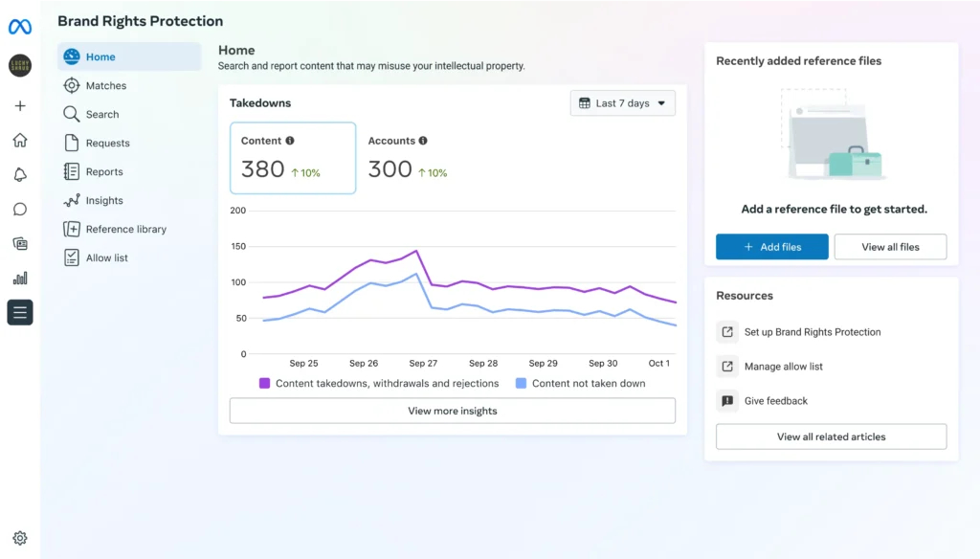Image resolution: width=980 pixels, height=559 pixels.
Task: Select the Content takedowns metric card
Action: [293, 158]
